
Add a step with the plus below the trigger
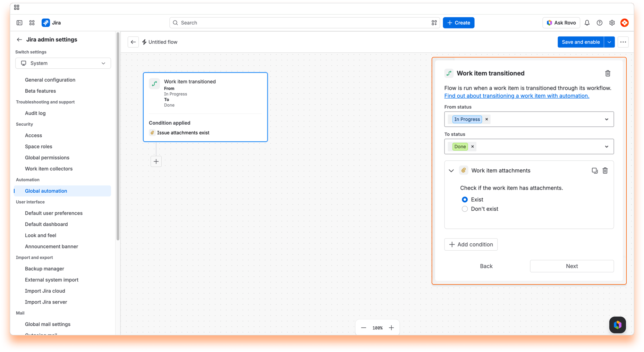click(156, 161)
